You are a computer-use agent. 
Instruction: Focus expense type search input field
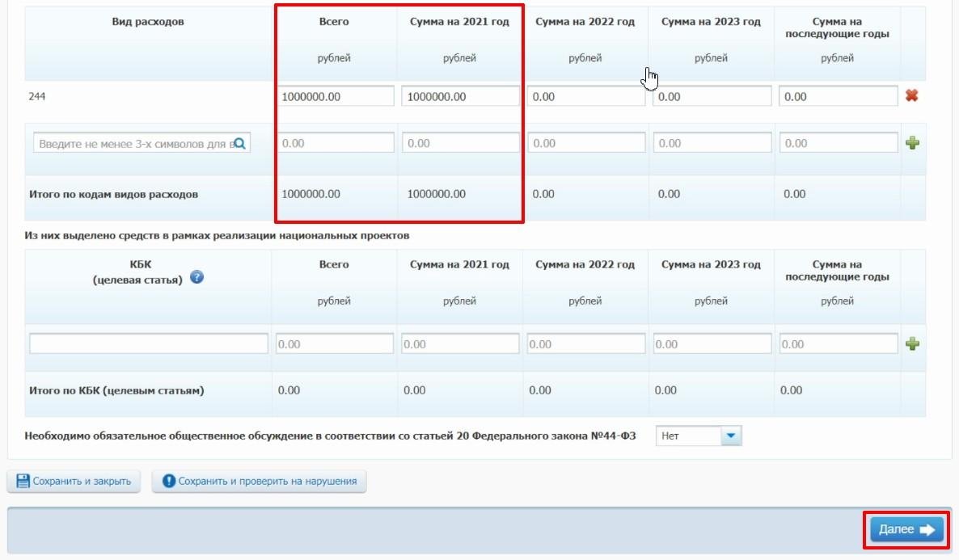pyautogui.click(x=133, y=144)
